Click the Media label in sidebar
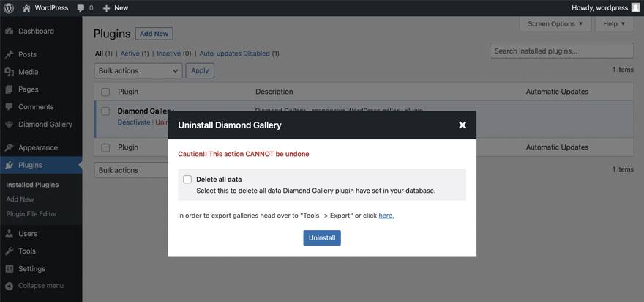Image resolution: width=644 pixels, height=302 pixels. pos(29,72)
